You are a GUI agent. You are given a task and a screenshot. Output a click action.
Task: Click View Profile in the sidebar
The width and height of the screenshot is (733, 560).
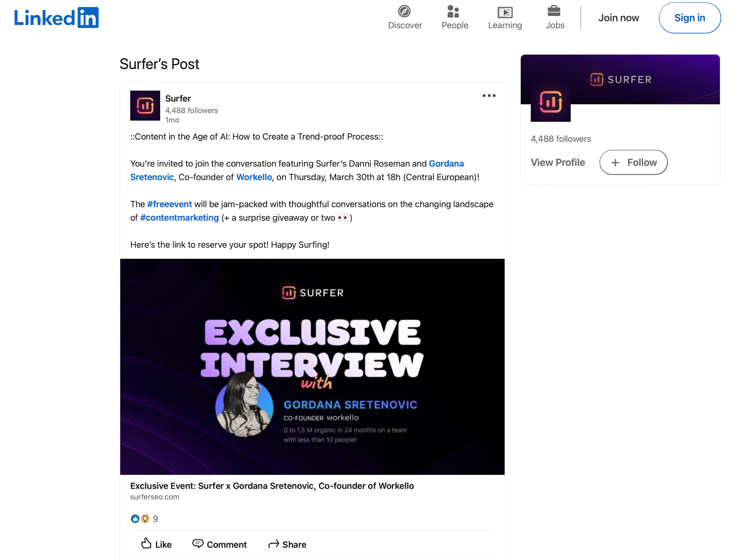tap(558, 162)
